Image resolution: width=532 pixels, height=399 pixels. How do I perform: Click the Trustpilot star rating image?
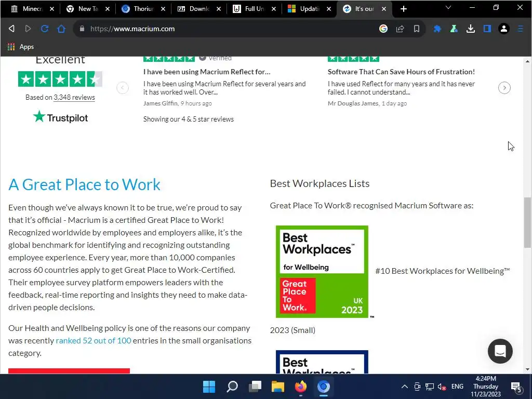click(60, 79)
